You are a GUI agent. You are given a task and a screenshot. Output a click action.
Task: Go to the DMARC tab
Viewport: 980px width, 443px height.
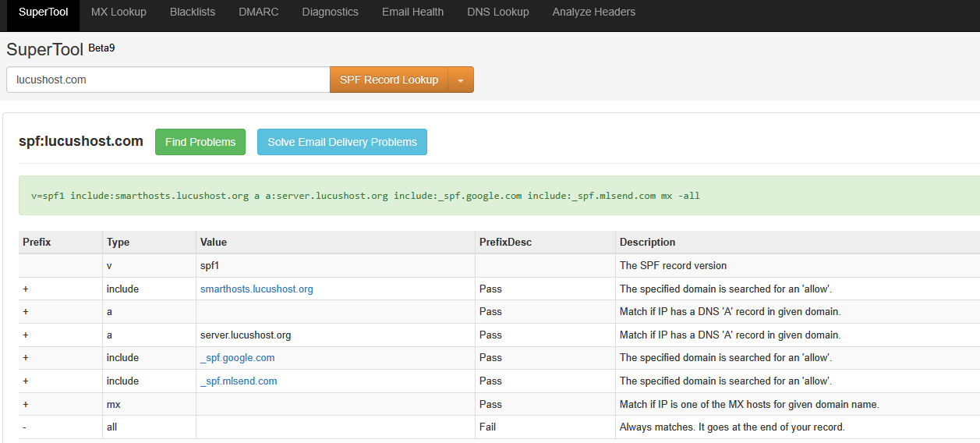coord(259,12)
